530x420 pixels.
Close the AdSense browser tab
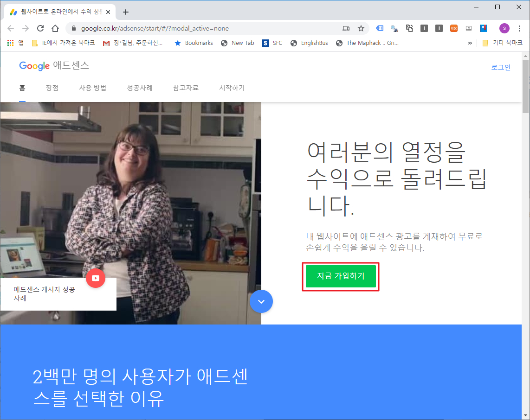(108, 12)
